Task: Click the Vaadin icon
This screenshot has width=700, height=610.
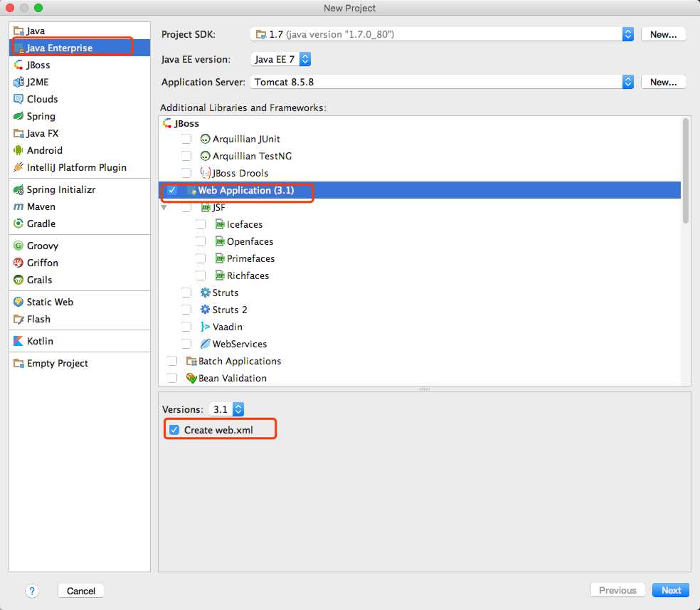Action: (x=205, y=327)
